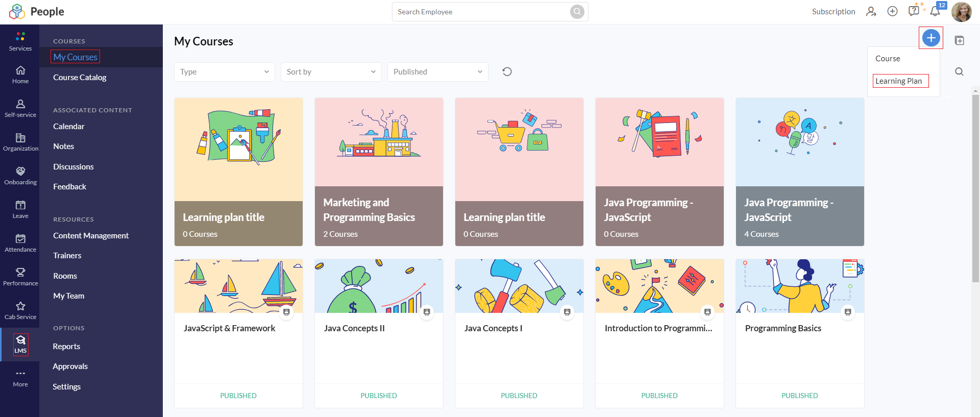
Task: Open Organization module icon
Action: (x=20, y=138)
